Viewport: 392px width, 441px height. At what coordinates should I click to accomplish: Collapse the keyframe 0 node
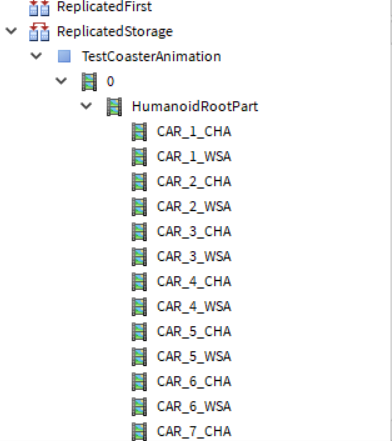(61, 81)
